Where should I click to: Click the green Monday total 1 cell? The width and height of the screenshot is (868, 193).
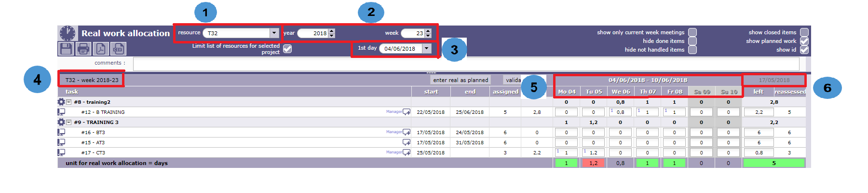pos(567,163)
